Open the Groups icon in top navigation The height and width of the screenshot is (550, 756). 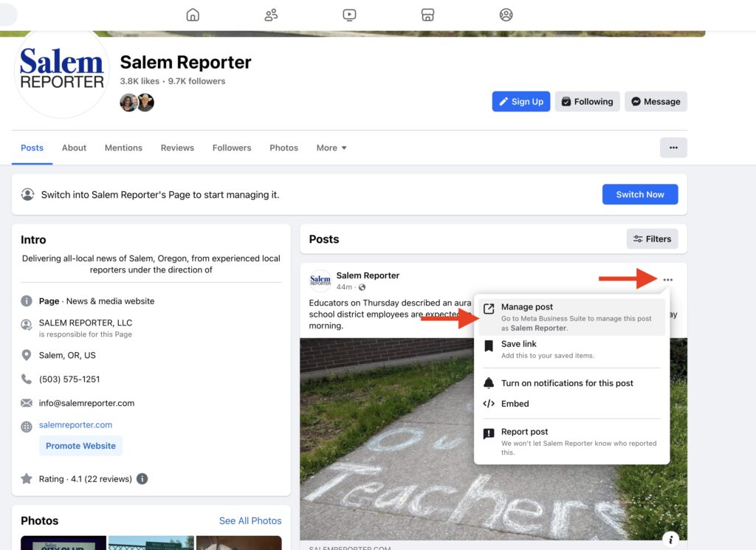click(x=506, y=15)
